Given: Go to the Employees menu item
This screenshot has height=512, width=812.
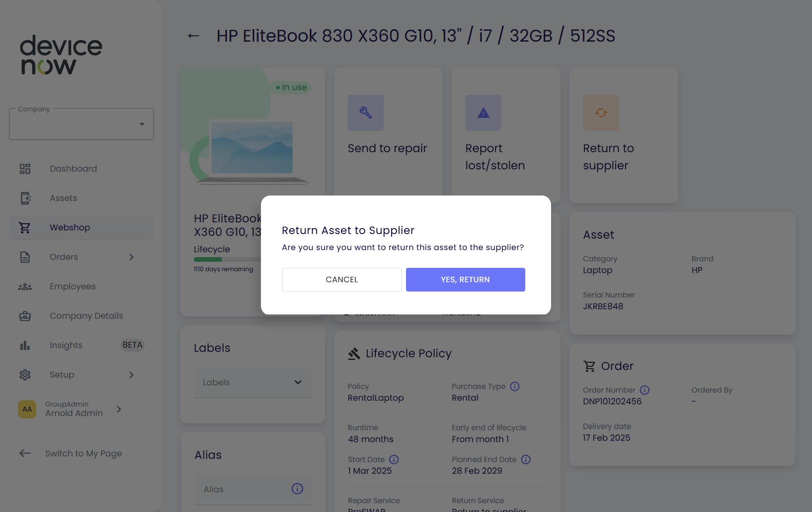Looking at the screenshot, I should click(x=72, y=286).
